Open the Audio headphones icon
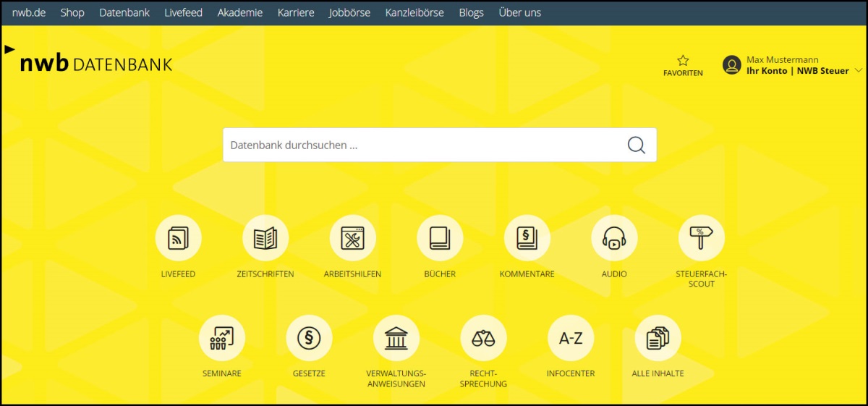 (x=614, y=238)
